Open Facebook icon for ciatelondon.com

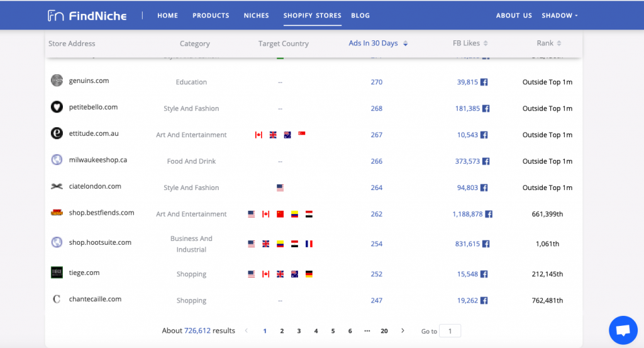(484, 188)
